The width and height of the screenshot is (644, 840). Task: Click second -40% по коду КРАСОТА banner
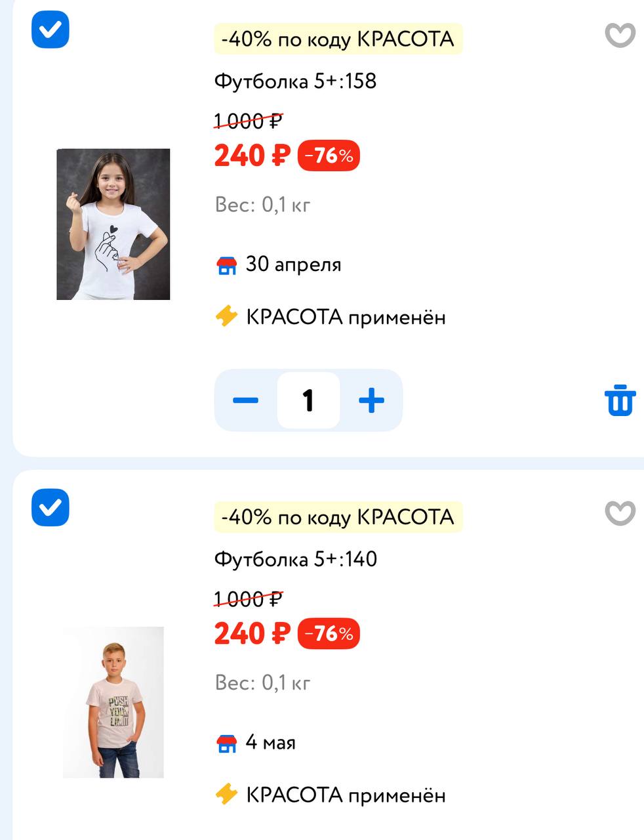(x=338, y=516)
